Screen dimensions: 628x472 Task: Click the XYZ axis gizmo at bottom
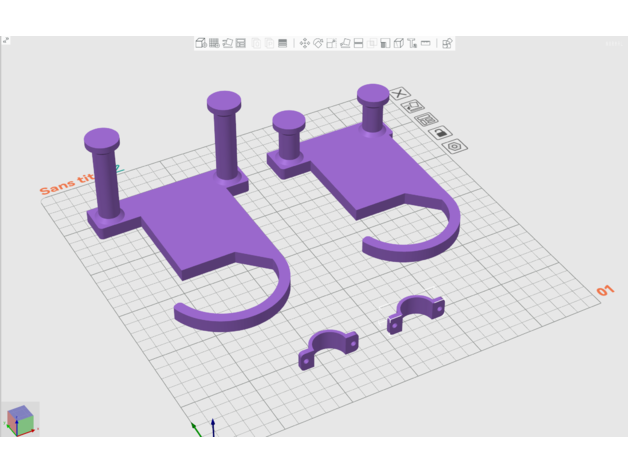[x=205, y=427]
